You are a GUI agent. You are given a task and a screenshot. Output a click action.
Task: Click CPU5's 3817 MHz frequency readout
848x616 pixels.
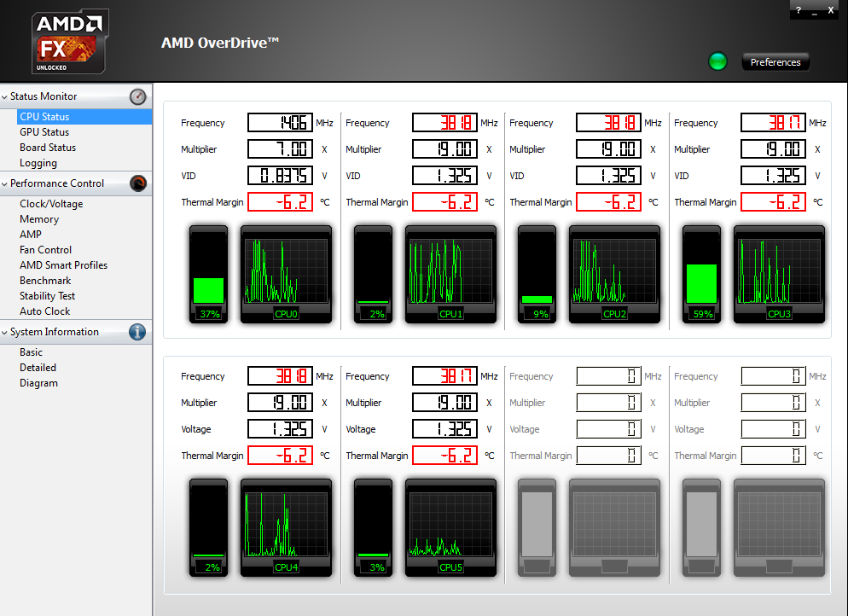click(x=444, y=376)
